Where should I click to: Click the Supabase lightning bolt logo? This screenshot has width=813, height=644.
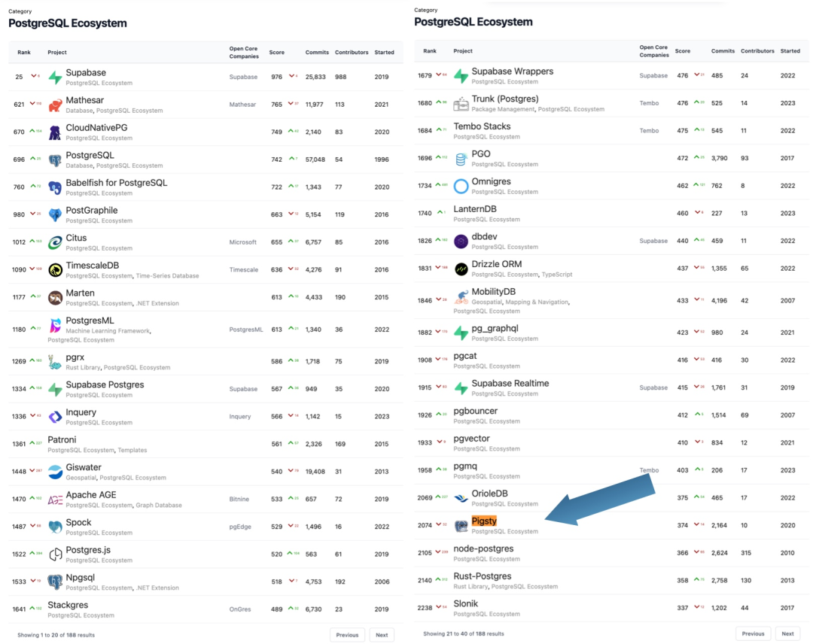tap(56, 77)
